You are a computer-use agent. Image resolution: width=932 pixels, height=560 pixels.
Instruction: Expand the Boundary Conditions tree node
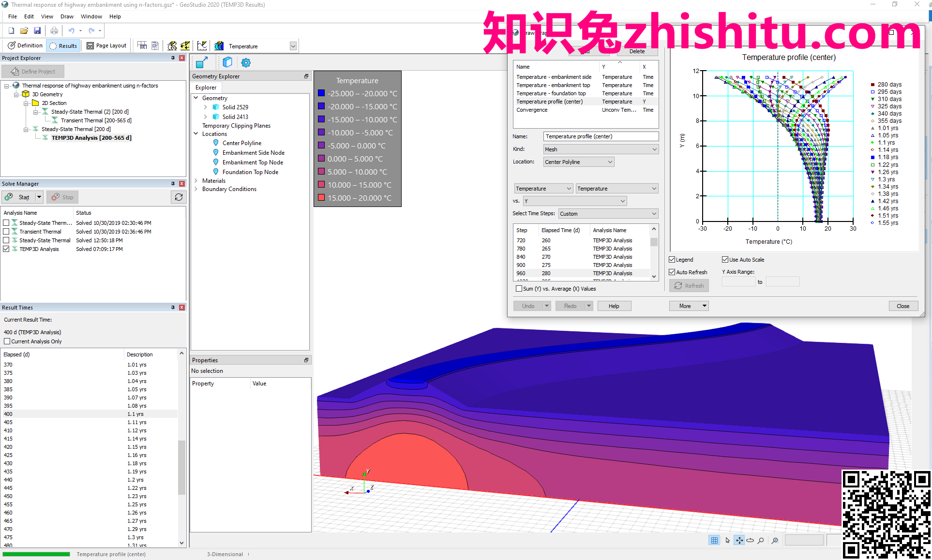[x=196, y=189]
